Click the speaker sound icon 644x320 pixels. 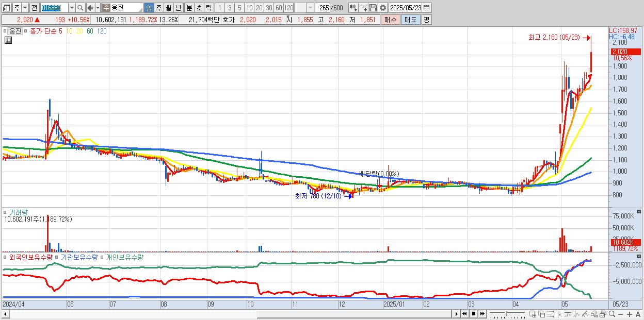[x=90, y=8]
